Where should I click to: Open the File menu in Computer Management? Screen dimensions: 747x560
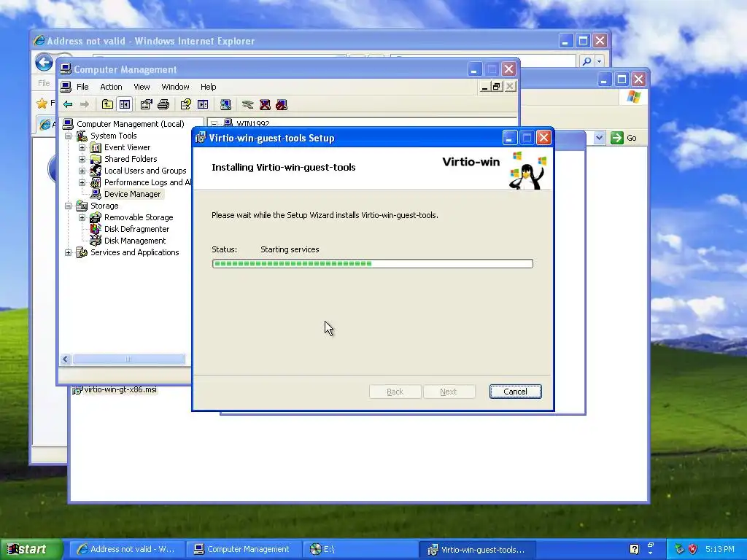pos(83,87)
